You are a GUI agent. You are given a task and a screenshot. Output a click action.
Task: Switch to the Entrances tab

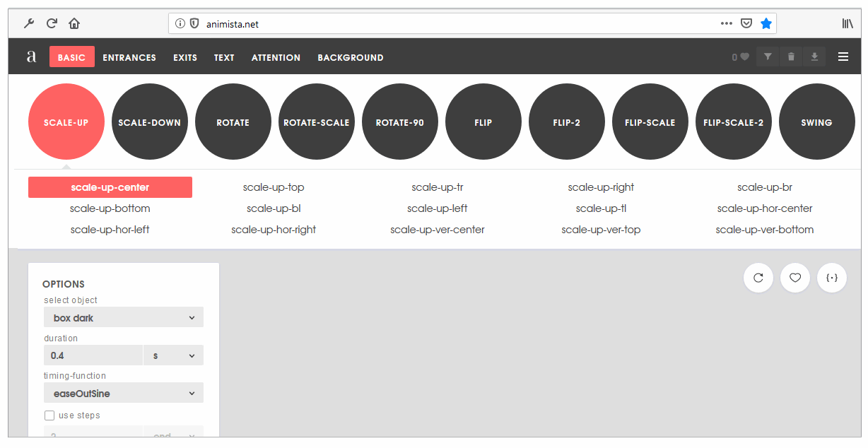pyautogui.click(x=129, y=57)
